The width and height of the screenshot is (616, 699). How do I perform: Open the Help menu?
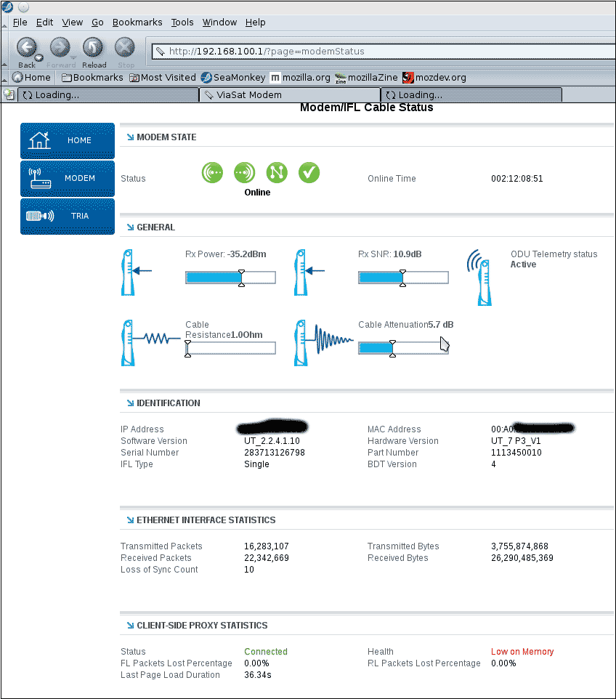point(256,23)
